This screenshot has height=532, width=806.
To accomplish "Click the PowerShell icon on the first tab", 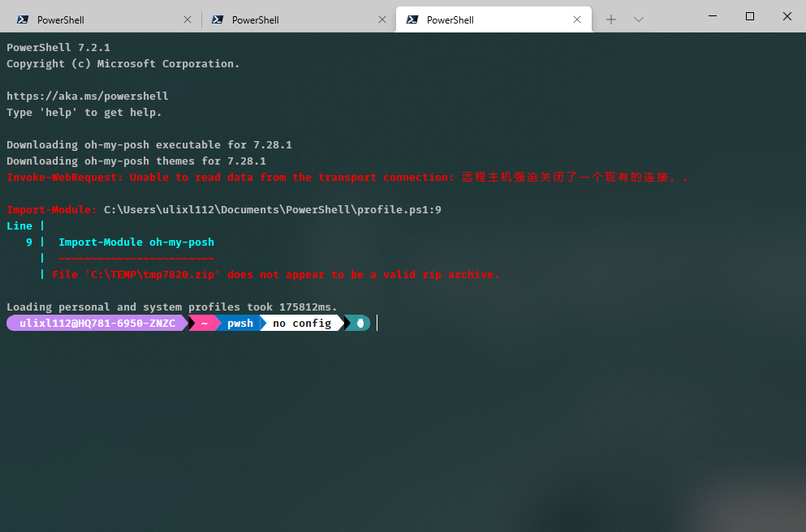I will [x=21, y=19].
